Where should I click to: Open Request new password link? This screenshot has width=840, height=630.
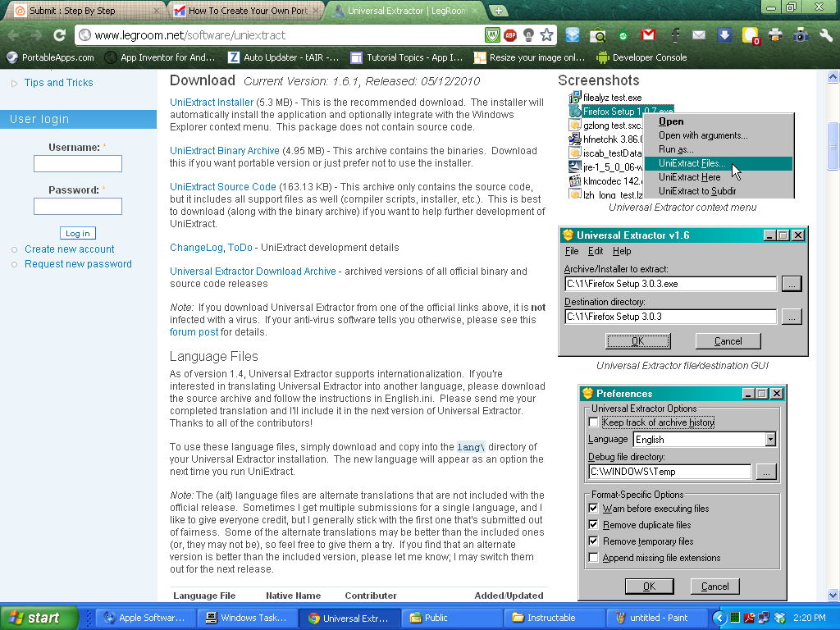78,264
